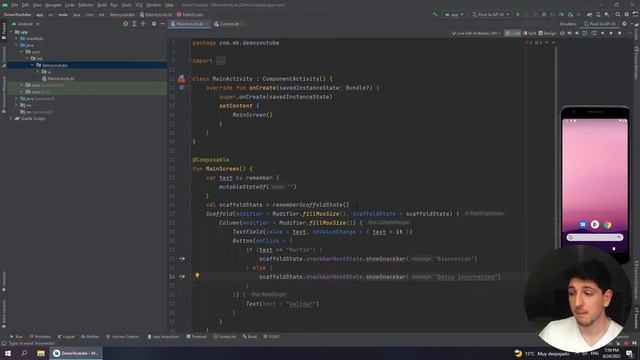Expand the ui package under demoyoutube

tap(38, 72)
